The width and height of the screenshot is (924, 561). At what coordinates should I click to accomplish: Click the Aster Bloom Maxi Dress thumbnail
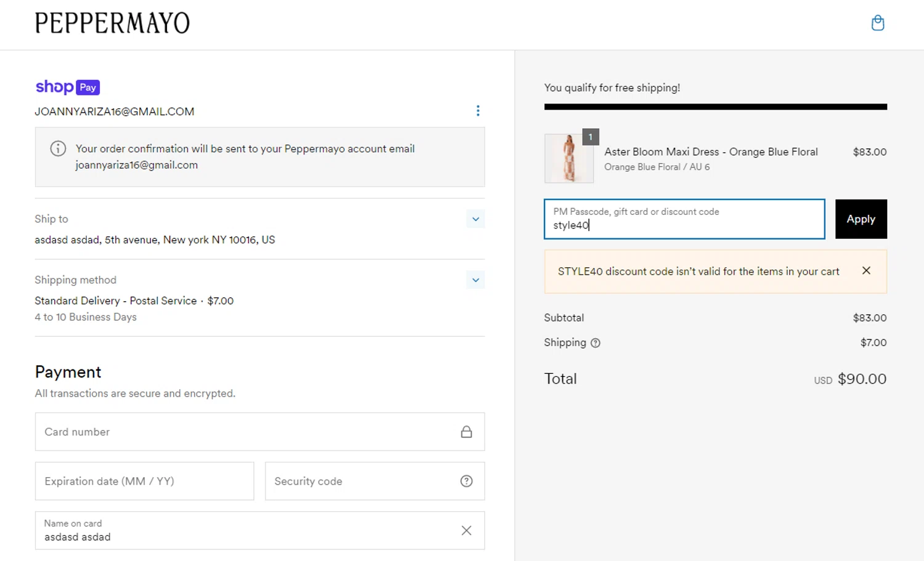[x=569, y=158]
